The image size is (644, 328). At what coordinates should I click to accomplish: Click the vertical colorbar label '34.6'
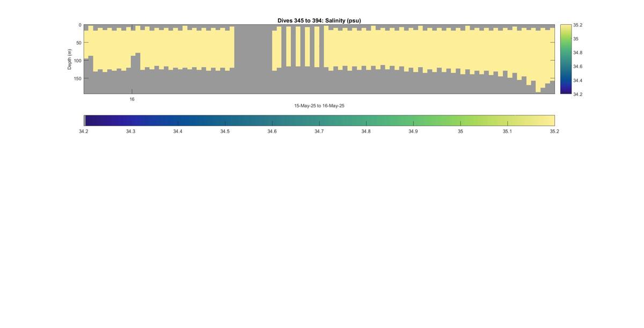pos(577,67)
